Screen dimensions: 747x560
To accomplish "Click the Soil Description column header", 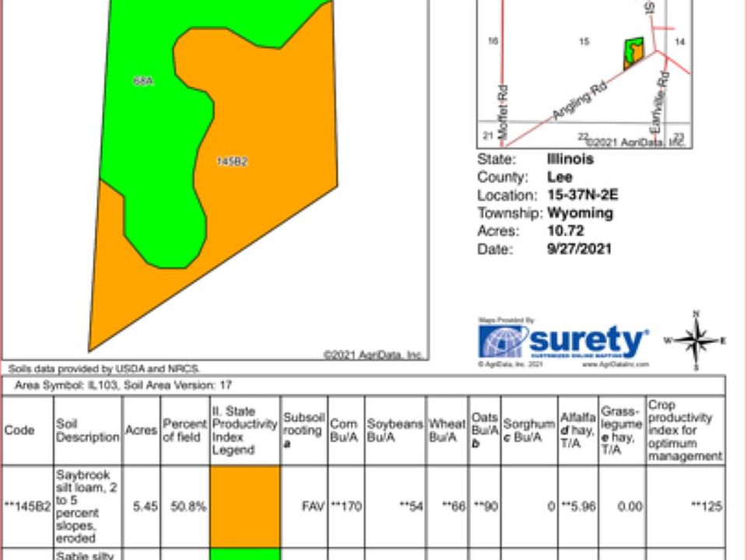I will [88, 430].
